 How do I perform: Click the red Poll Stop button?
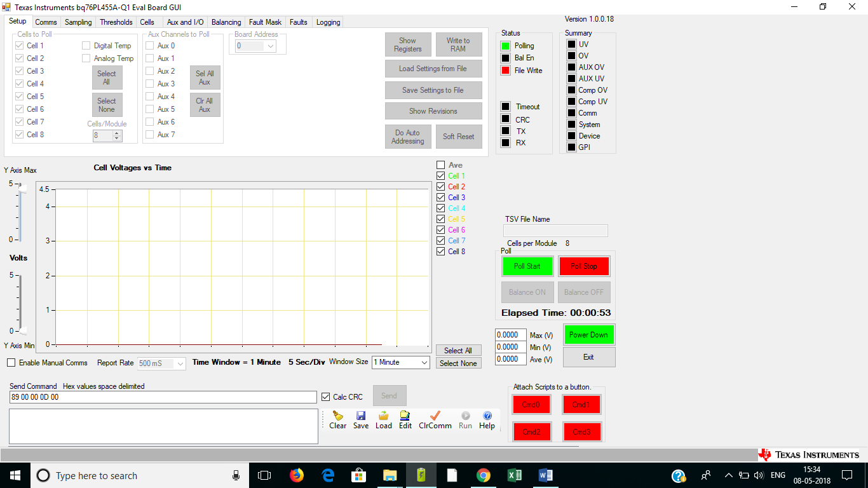click(x=584, y=266)
